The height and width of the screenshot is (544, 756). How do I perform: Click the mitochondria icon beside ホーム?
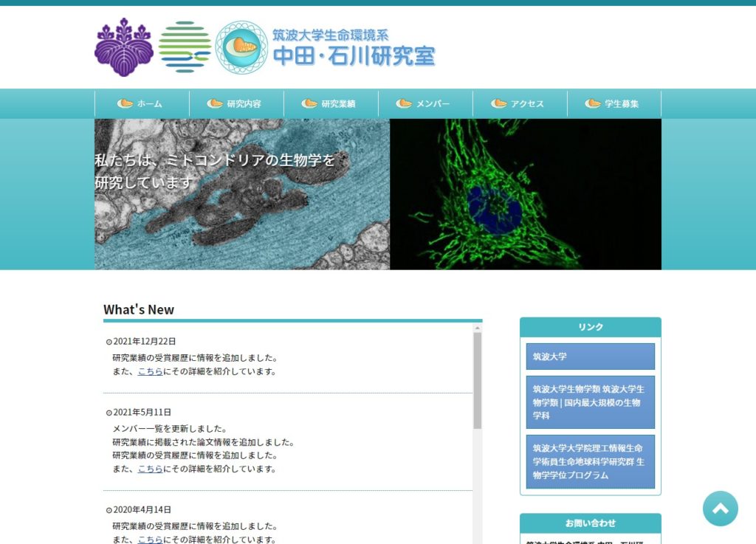pyautogui.click(x=126, y=103)
